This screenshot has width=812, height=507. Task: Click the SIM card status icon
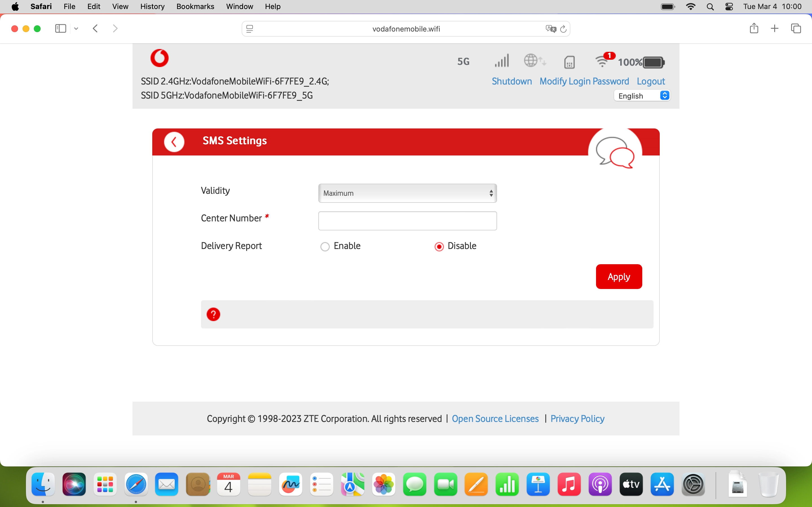coord(569,62)
